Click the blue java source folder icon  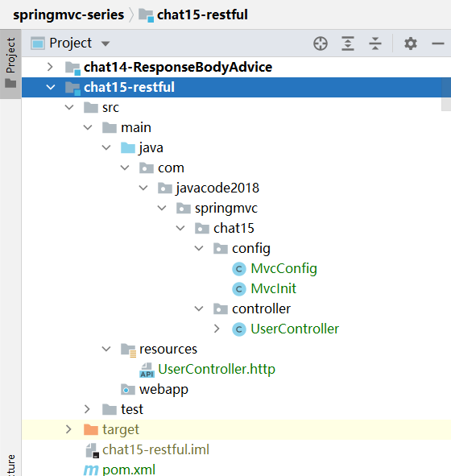[x=128, y=148]
